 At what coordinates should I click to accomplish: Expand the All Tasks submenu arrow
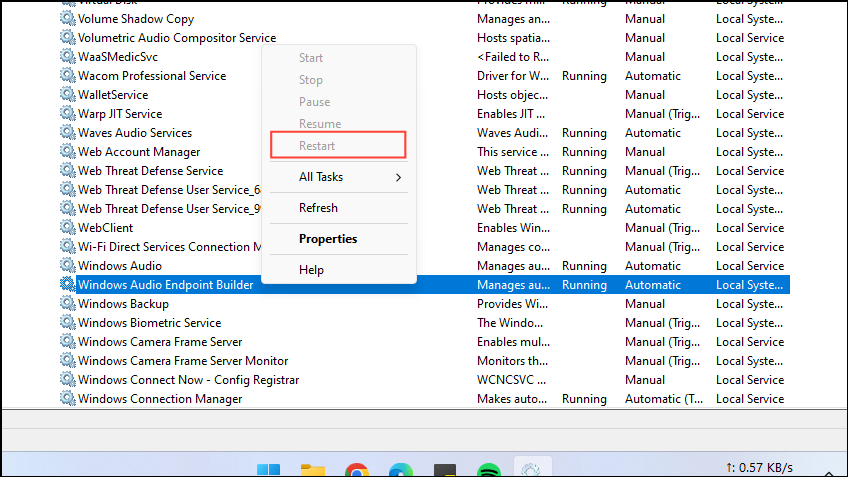click(398, 177)
